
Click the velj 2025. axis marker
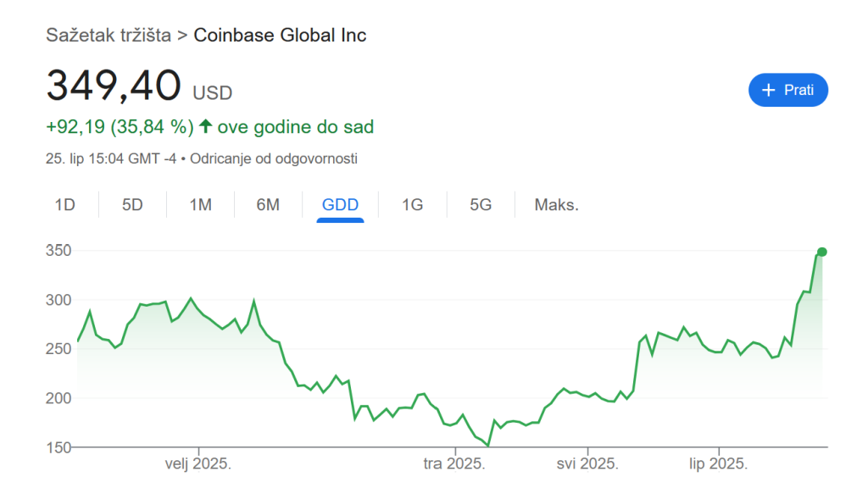(x=198, y=463)
